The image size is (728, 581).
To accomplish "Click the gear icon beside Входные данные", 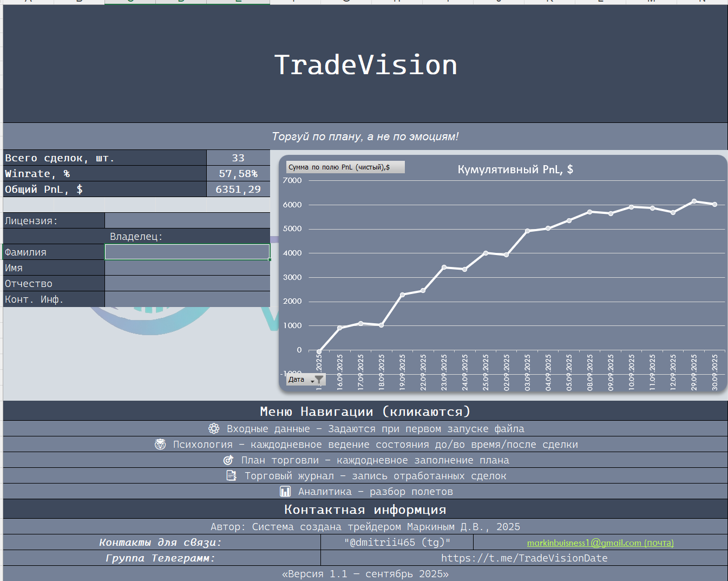I will 214,429.
